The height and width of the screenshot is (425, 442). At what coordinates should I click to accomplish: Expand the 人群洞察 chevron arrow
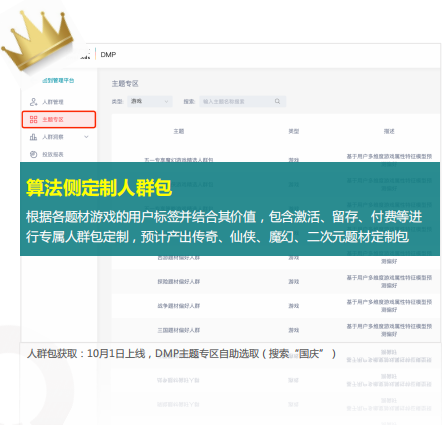tap(86, 137)
